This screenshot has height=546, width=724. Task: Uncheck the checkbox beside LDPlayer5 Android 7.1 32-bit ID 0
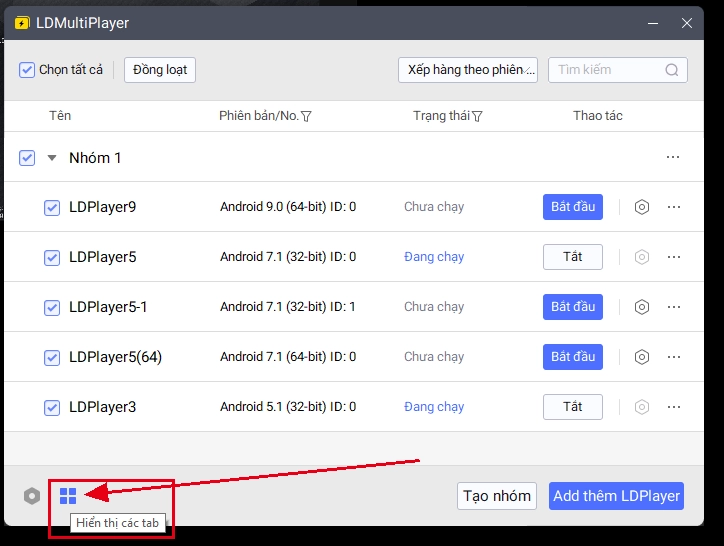coord(52,258)
